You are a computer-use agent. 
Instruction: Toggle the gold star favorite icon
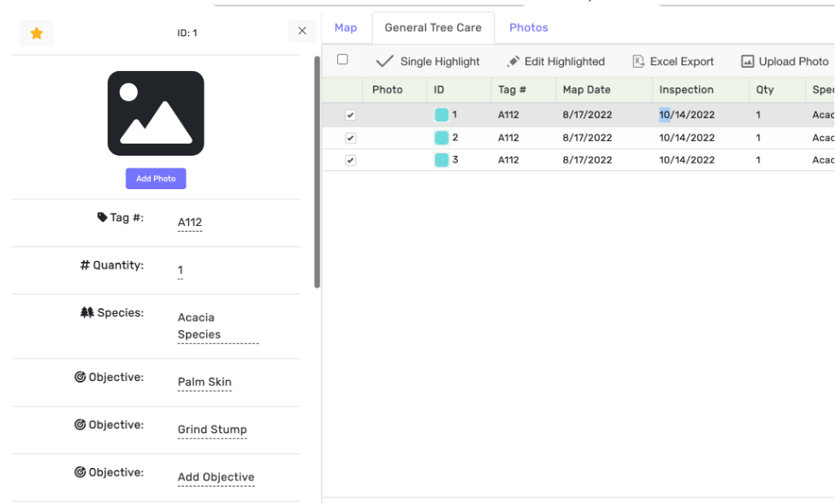[37, 33]
